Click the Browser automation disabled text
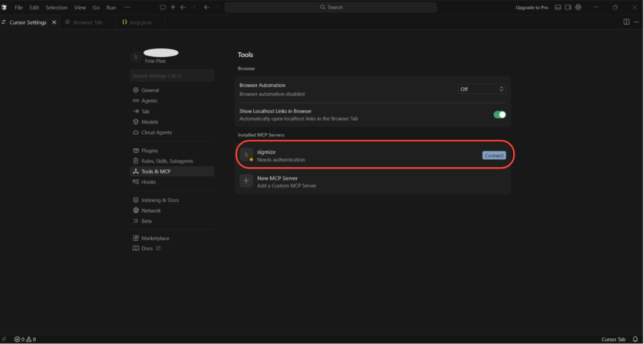The image size is (644, 344). [272, 94]
